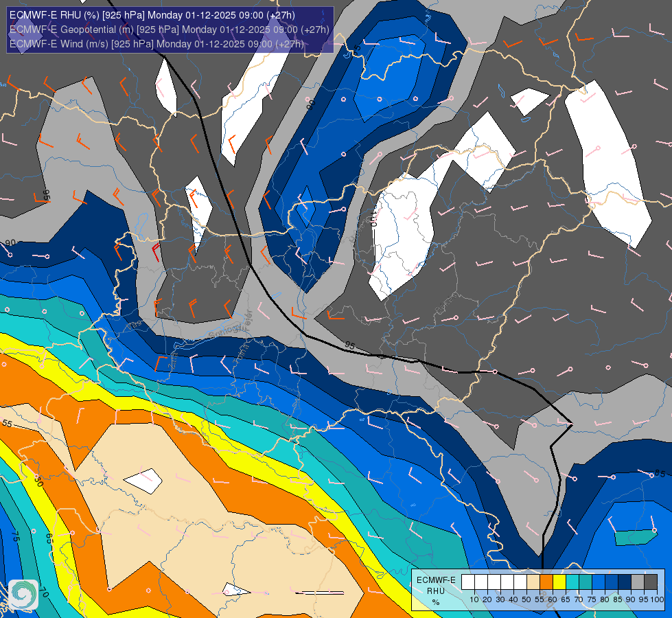
Task: Pick the beige 50–55 legend swatch
Action: point(533,582)
